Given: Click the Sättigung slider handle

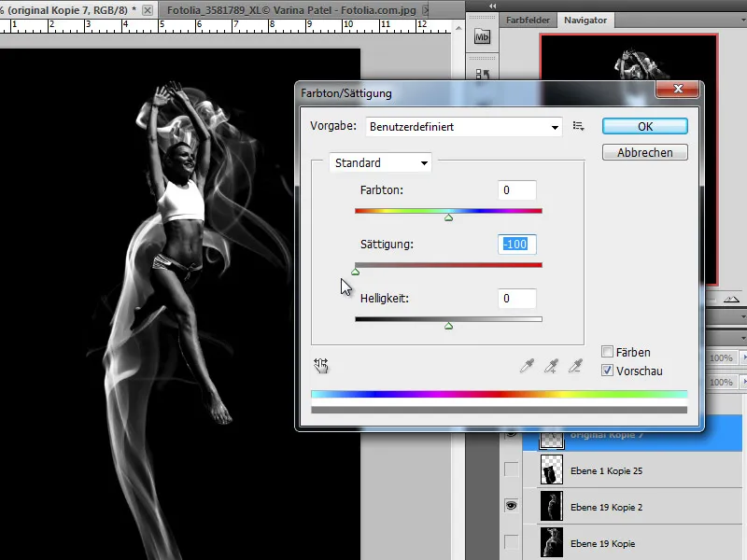Looking at the screenshot, I should (x=356, y=272).
